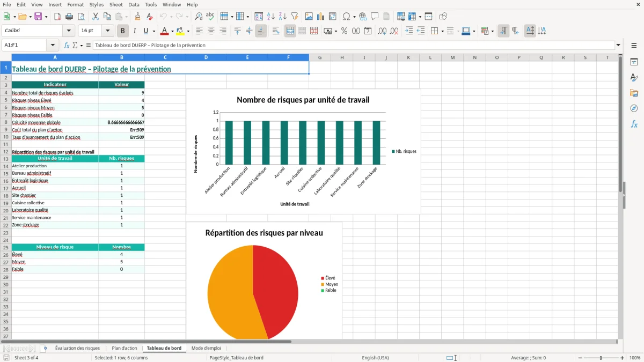
Task: Sort ascending A to Z
Action: [x=271, y=17]
